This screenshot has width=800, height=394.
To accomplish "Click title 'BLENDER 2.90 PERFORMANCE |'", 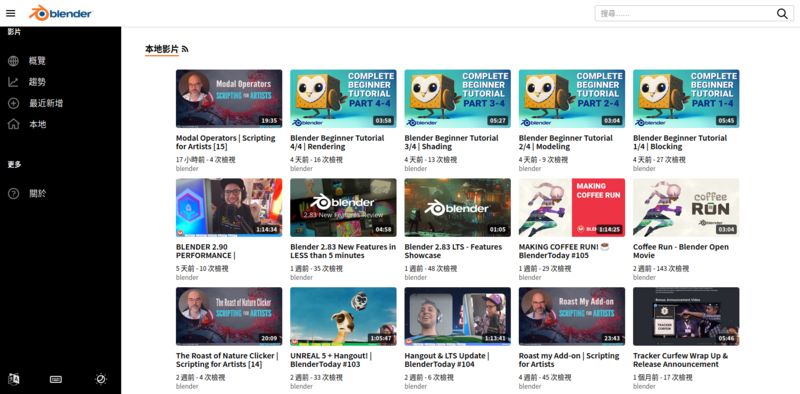I will [206, 251].
